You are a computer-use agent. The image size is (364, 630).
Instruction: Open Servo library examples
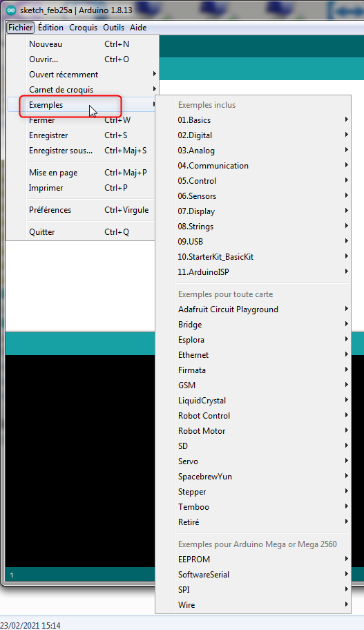click(253, 461)
